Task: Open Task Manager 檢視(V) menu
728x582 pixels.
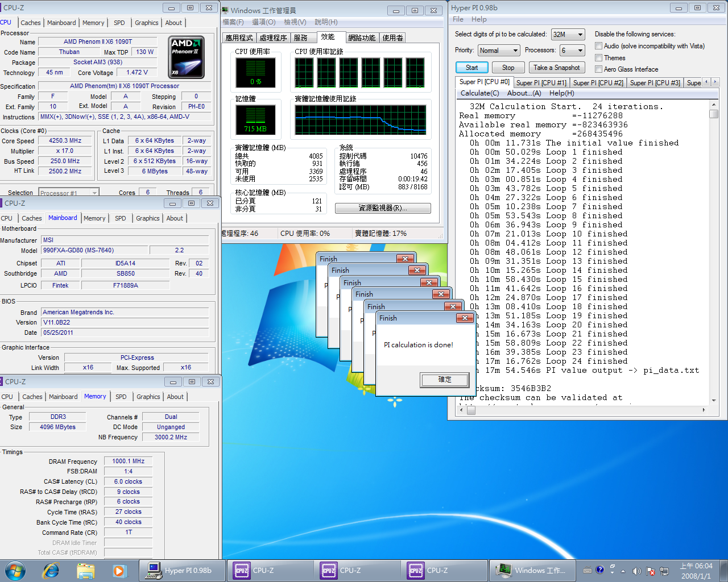Action: click(x=295, y=22)
